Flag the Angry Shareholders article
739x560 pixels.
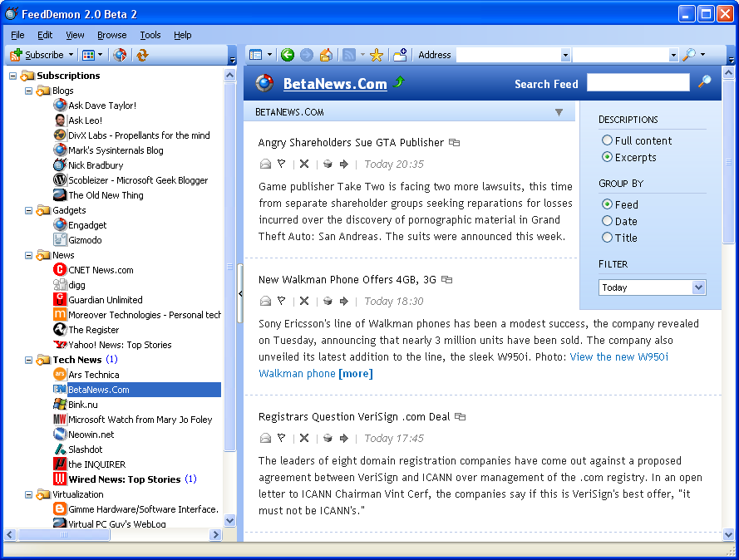tap(281, 164)
